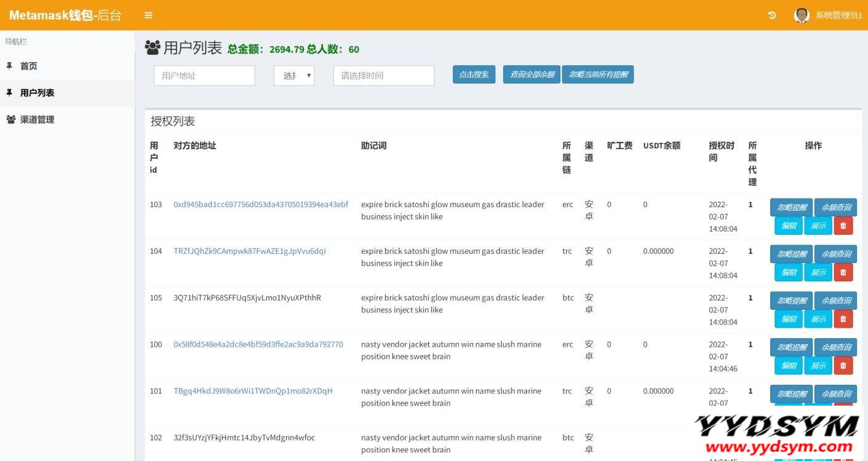Open 渠道管理 in the sidebar

point(37,120)
